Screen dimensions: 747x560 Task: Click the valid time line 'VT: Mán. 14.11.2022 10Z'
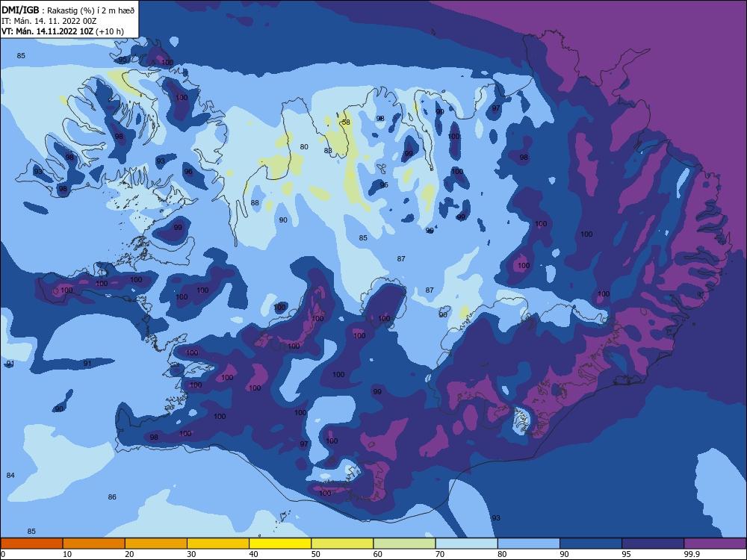pyautogui.click(x=47, y=31)
